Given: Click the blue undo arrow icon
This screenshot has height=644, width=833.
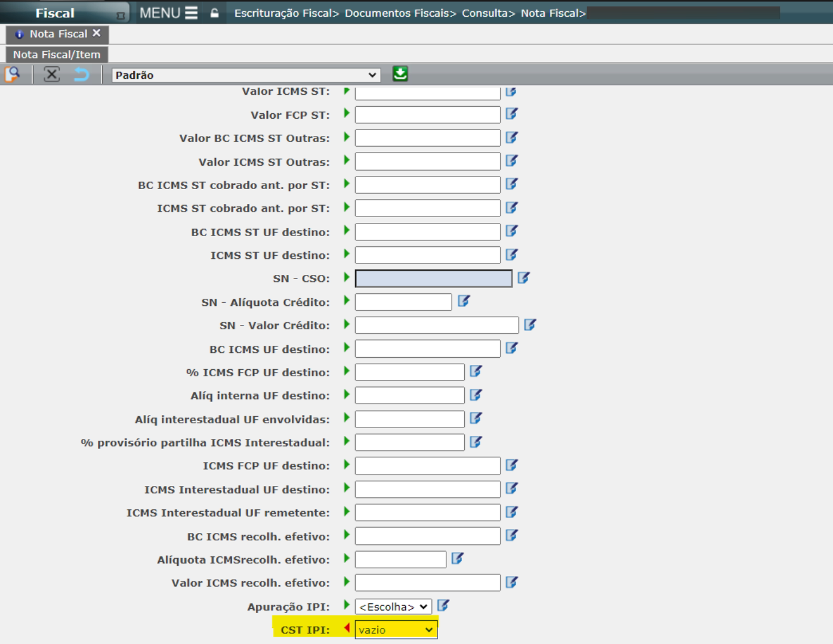Looking at the screenshot, I should [x=81, y=75].
